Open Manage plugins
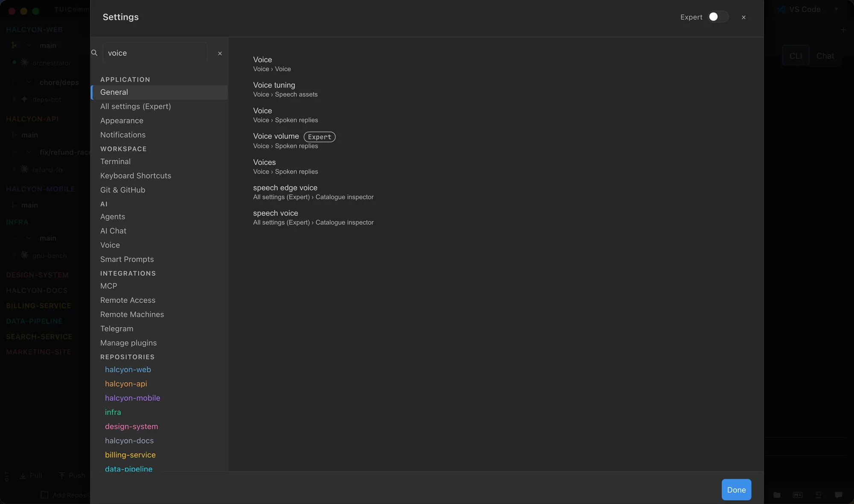854x504 pixels. tap(159, 343)
